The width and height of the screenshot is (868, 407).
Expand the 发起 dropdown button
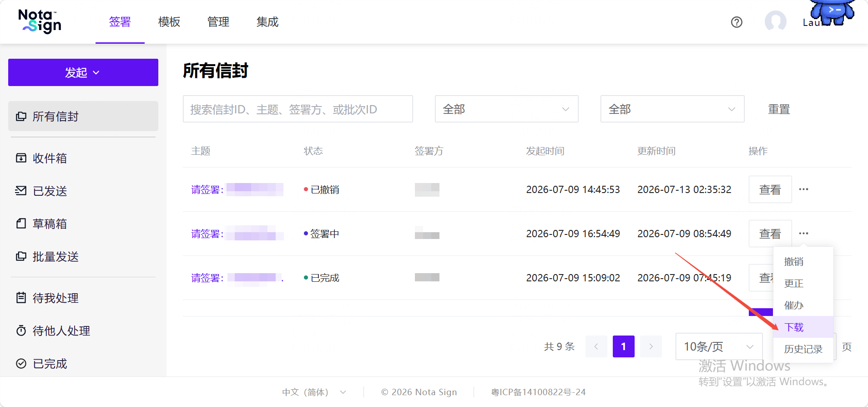coord(83,72)
